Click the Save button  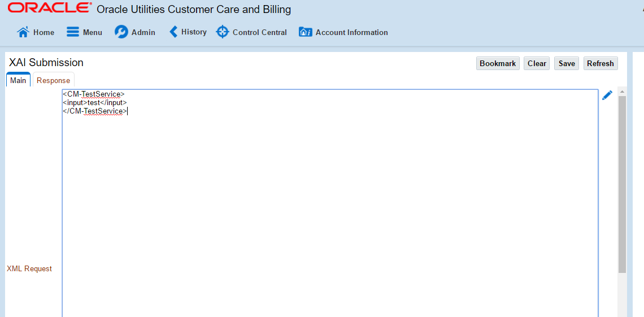[x=567, y=63]
